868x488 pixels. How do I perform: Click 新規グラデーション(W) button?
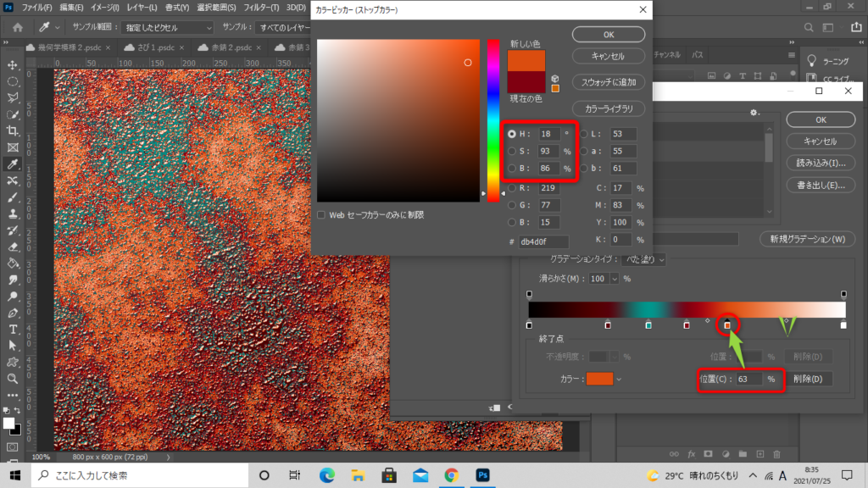(807, 239)
